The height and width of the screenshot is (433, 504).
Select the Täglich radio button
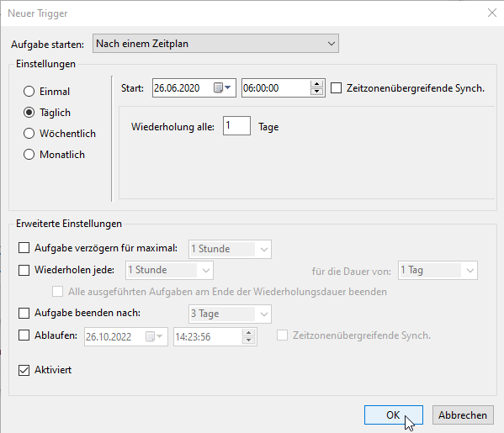coord(29,113)
